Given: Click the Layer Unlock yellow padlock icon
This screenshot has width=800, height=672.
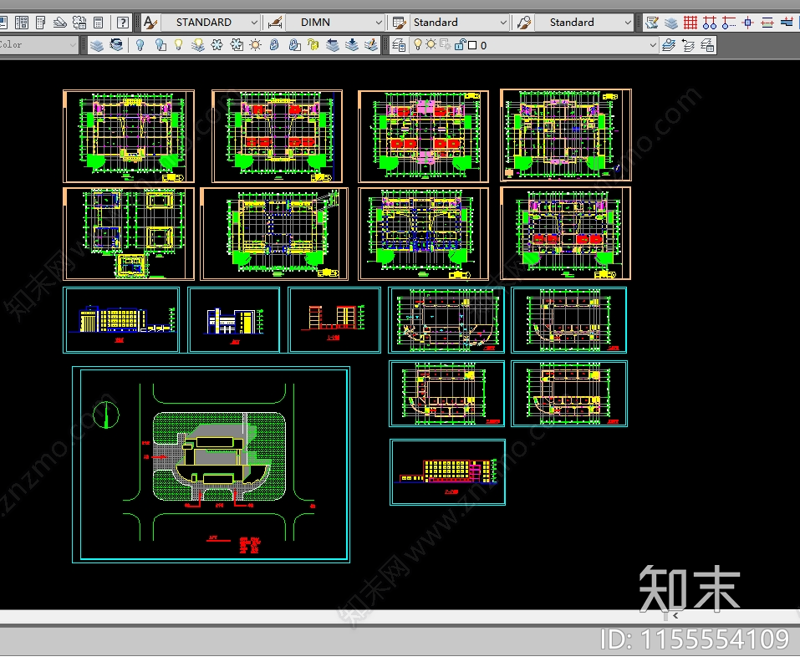Looking at the screenshot, I should (x=313, y=45).
